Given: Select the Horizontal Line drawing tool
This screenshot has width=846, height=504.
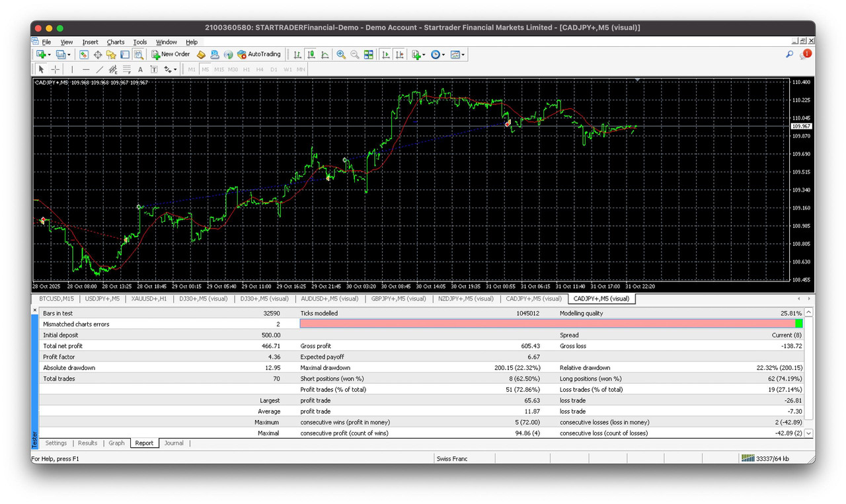Looking at the screenshot, I should click(85, 69).
